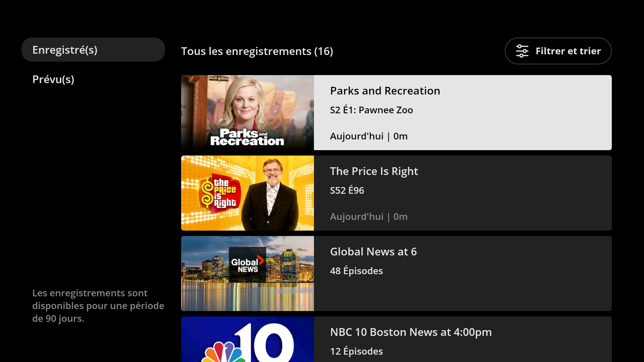Image resolution: width=644 pixels, height=362 pixels.
Task: Open Global News at 6 recordings
Action: pos(373,252)
